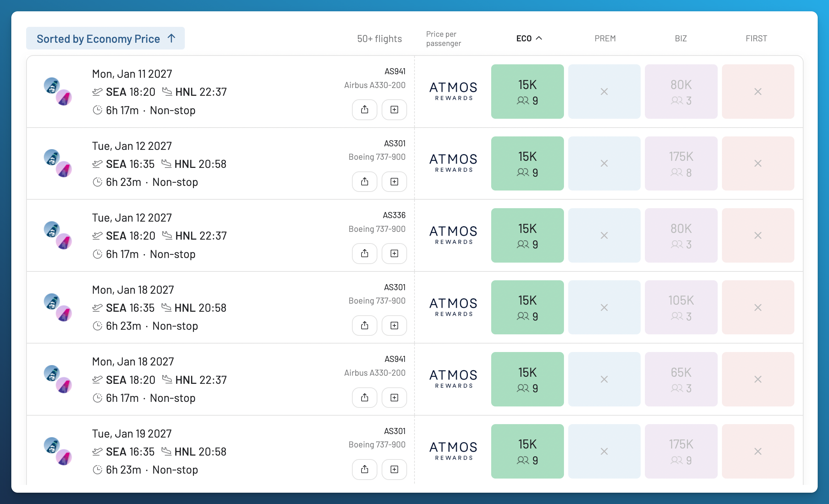
Task: Add the Jan 18 AS301 flight
Action: click(394, 326)
